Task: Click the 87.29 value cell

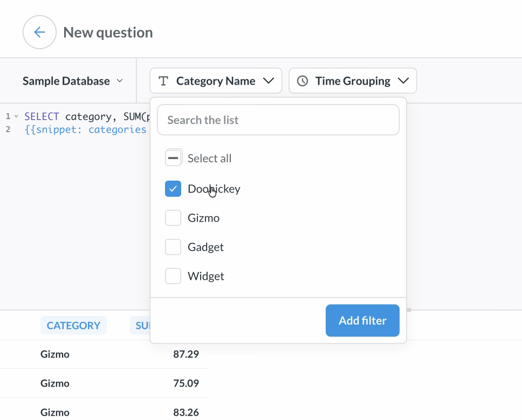Action: click(x=186, y=354)
